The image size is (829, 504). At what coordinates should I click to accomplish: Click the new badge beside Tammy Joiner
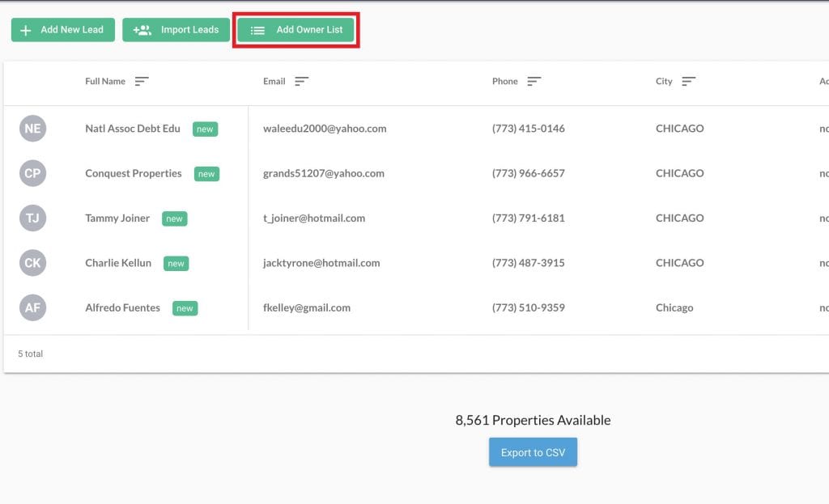(x=175, y=218)
